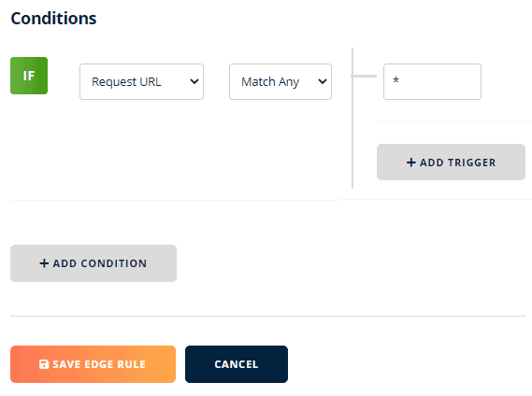The image size is (532, 396).
Task: Save the edge rule
Action: 93,364
